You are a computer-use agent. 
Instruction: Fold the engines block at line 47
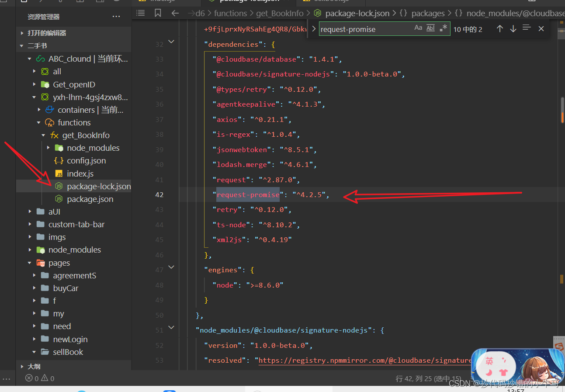pos(171,267)
